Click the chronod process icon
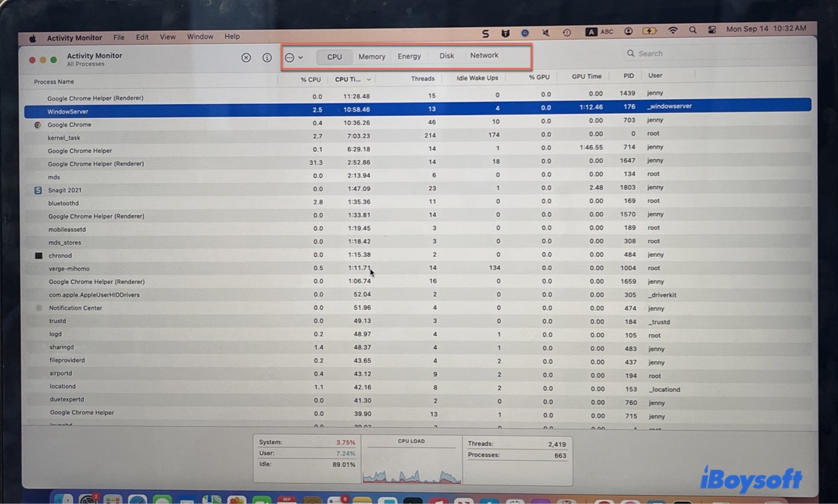Image resolution: width=838 pixels, height=504 pixels. tap(38, 255)
